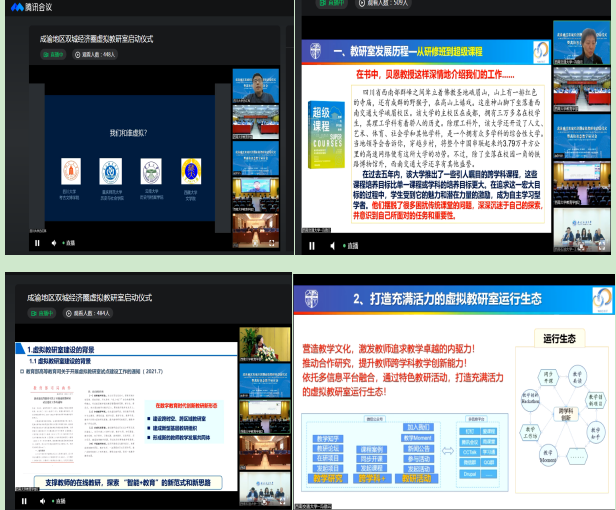Pause the stream showing 448 viewers
Screen dimensions: 616x510
(37, 243)
